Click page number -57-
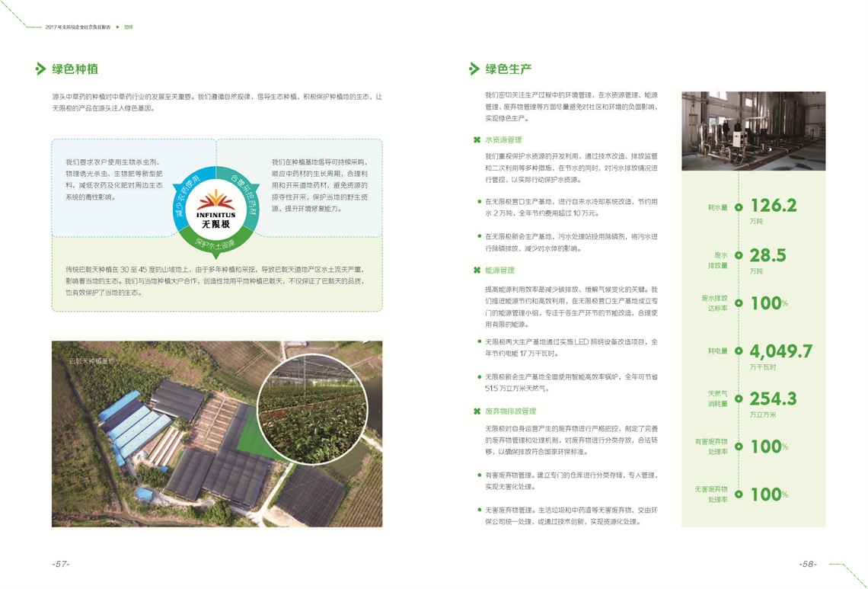The width and height of the screenshot is (868, 589). (61, 564)
